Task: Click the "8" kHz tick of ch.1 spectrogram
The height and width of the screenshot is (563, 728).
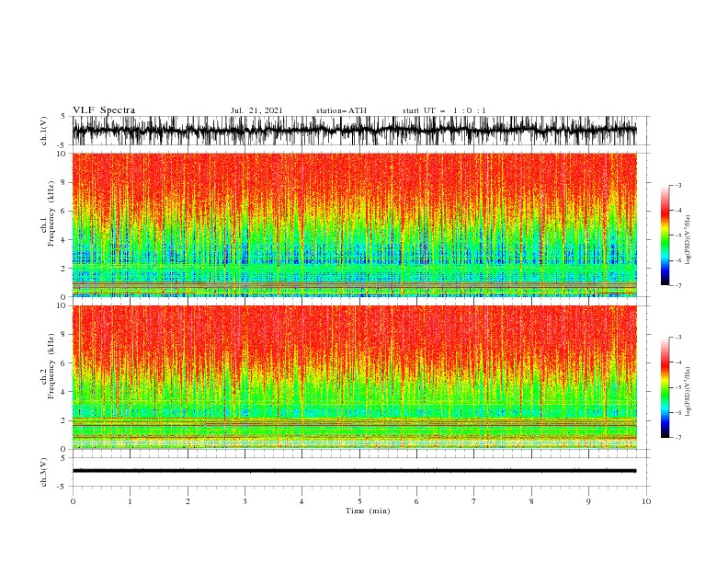Action: click(x=63, y=182)
